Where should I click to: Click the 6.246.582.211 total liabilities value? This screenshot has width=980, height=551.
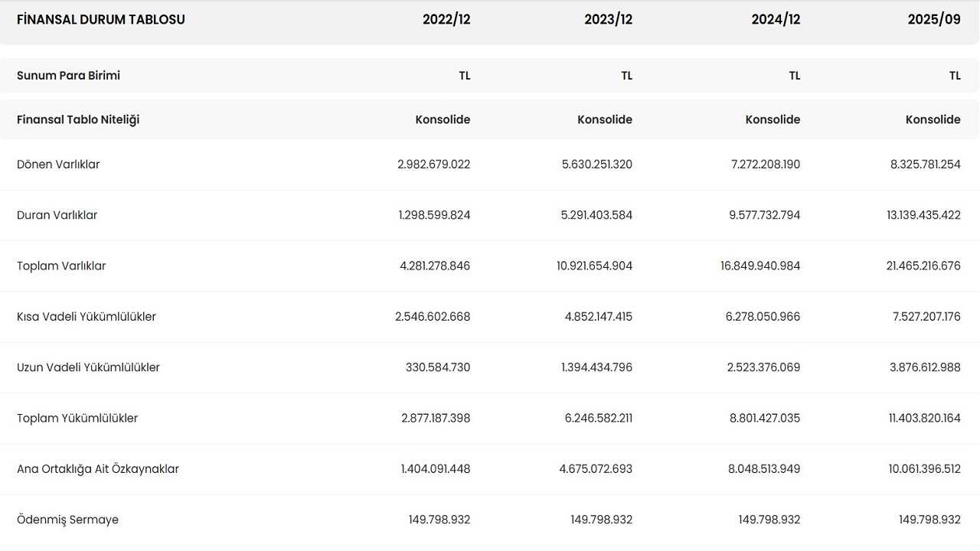596,419
